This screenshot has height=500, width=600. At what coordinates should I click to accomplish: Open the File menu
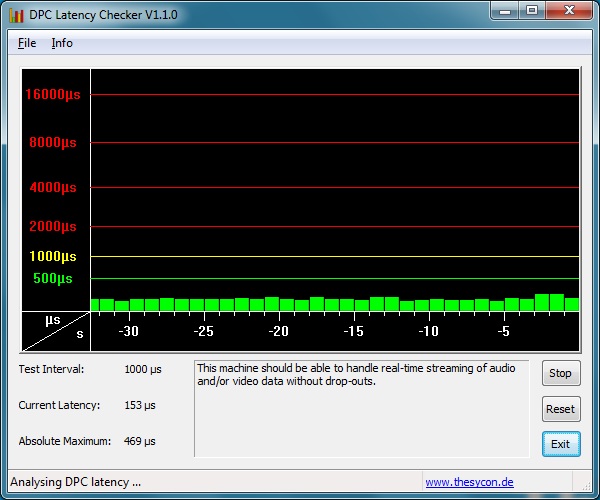pos(27,43)
